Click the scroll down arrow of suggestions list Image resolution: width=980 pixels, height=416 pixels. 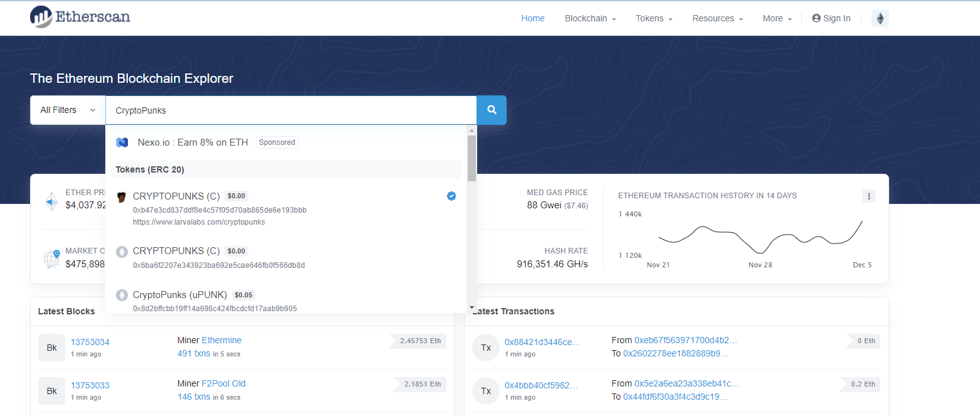click(472, 308)
